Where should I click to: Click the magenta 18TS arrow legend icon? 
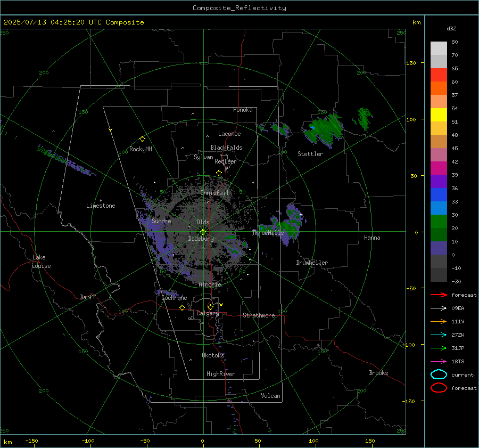point(439,362)
